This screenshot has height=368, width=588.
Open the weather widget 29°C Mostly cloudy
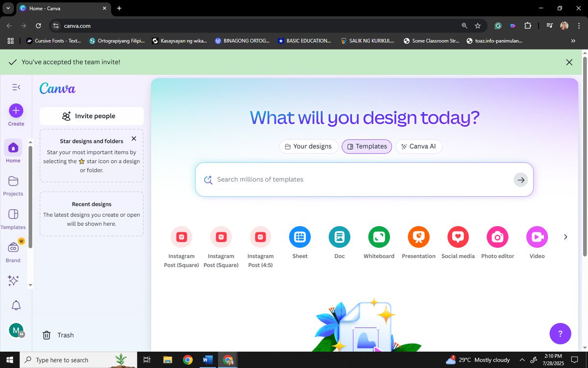click(478, 360)
